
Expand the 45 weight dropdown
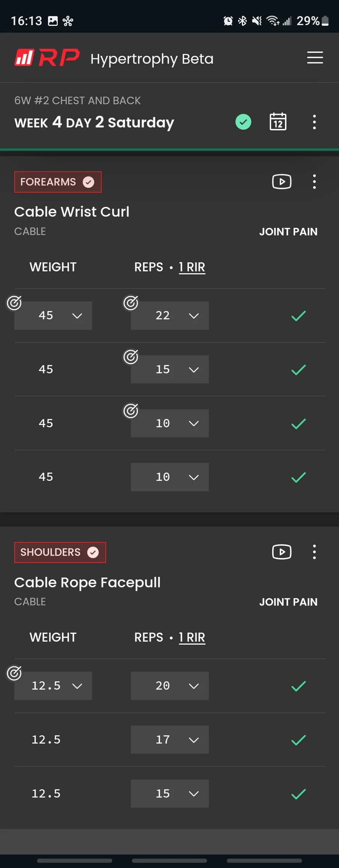[53, 316]
